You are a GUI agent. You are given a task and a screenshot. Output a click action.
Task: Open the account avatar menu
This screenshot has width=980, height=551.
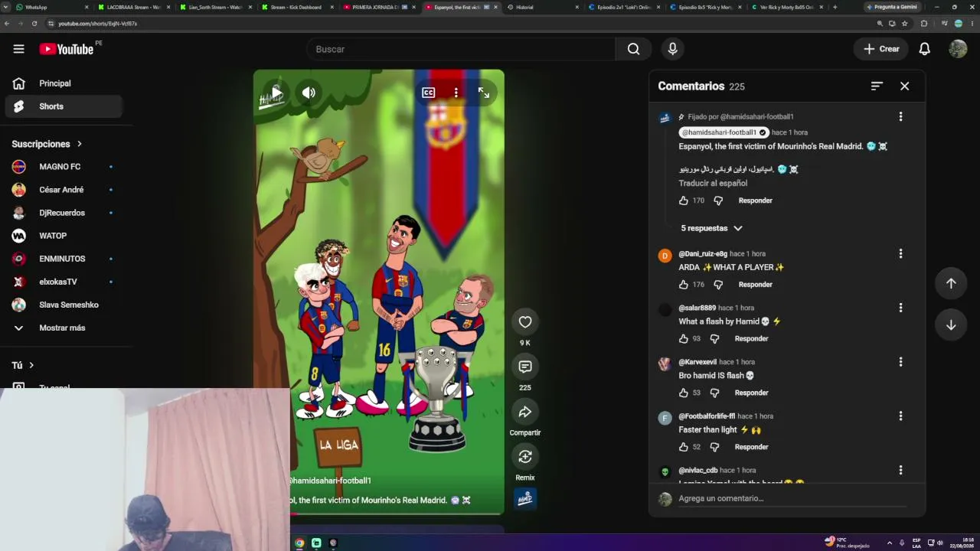coord(958,49)
